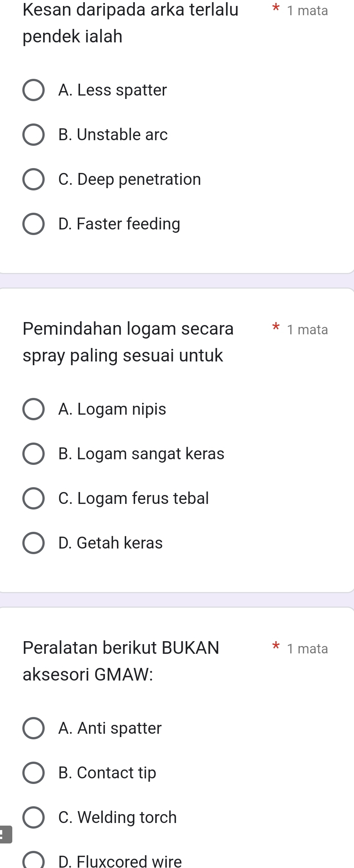Select D. Fluxcored wire option
The width and height of the screenshot is (354, 868).
point(34,861)
